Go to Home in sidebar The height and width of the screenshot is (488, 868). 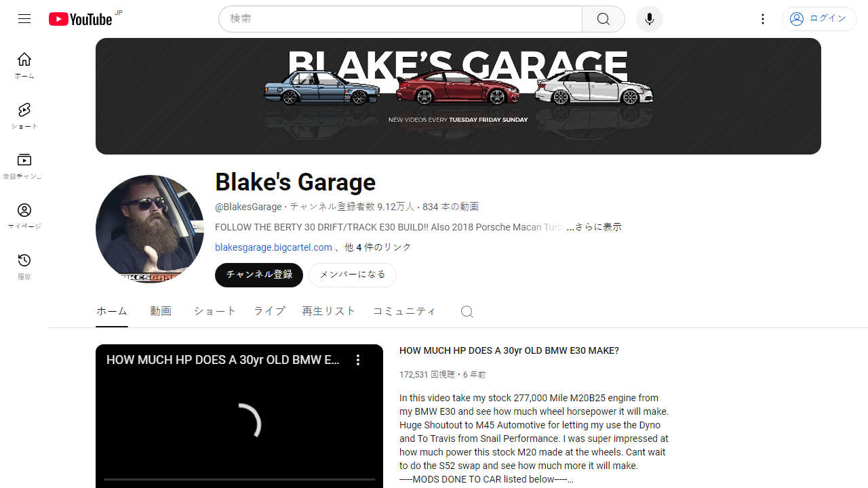pos(24,66)
